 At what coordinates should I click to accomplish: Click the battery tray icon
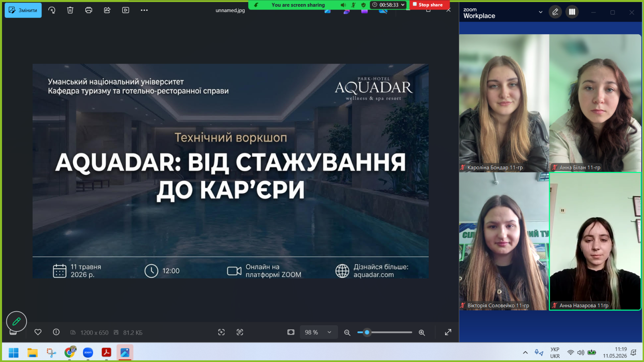click(592, 353)
